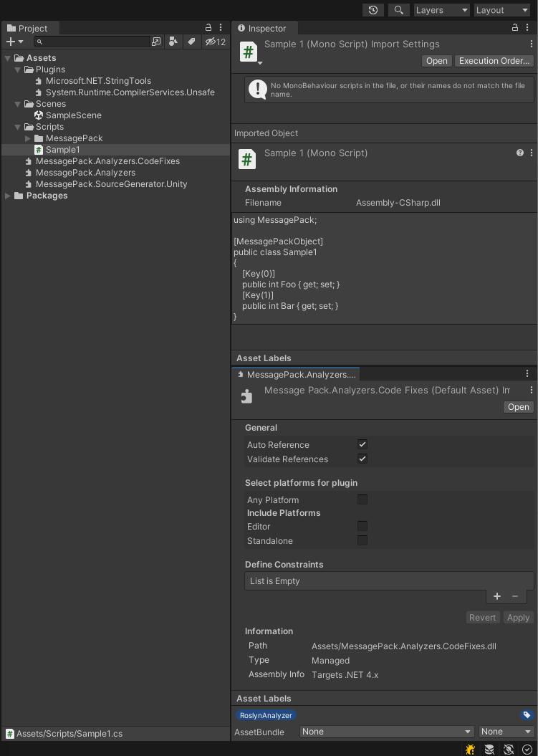538x756 pixels.
Task: Toggle hidden packages visibility showing 12
Action: point(209,42)
